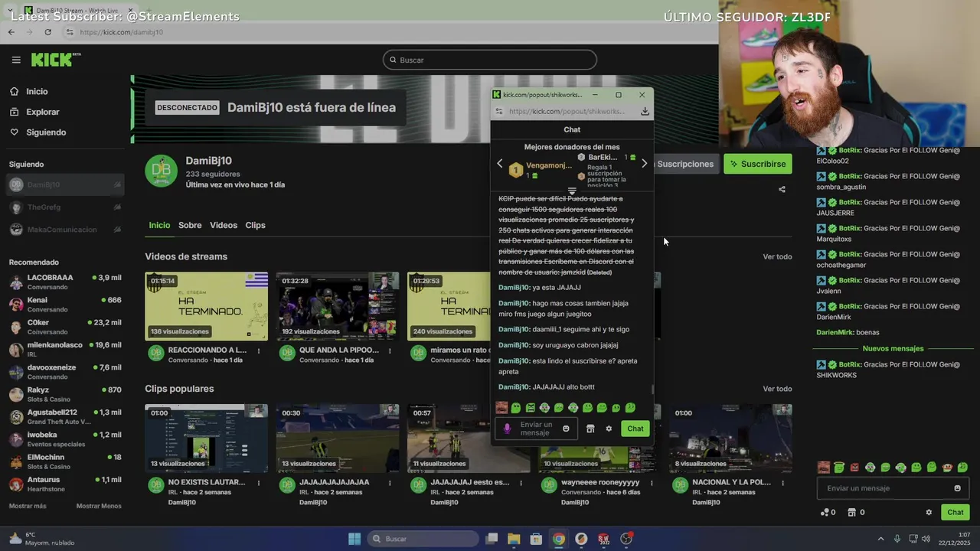Reload the page with the browser refresh icon

(47, 32)
